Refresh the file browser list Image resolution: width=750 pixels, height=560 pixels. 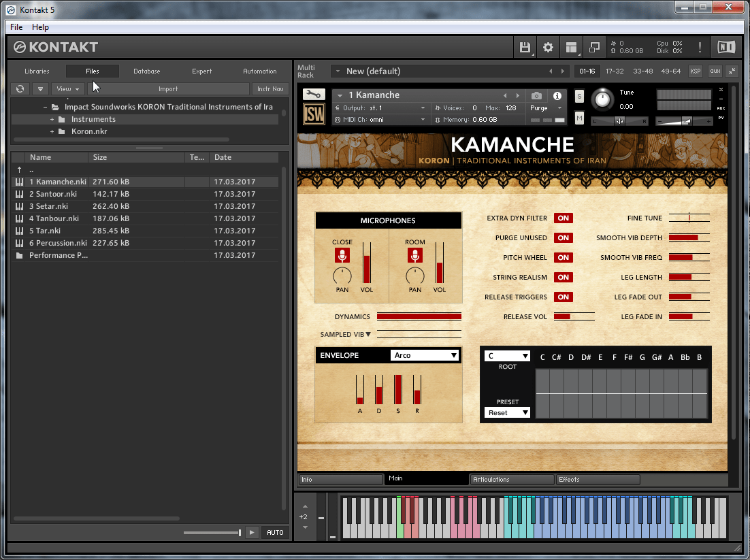click(20, 89)
